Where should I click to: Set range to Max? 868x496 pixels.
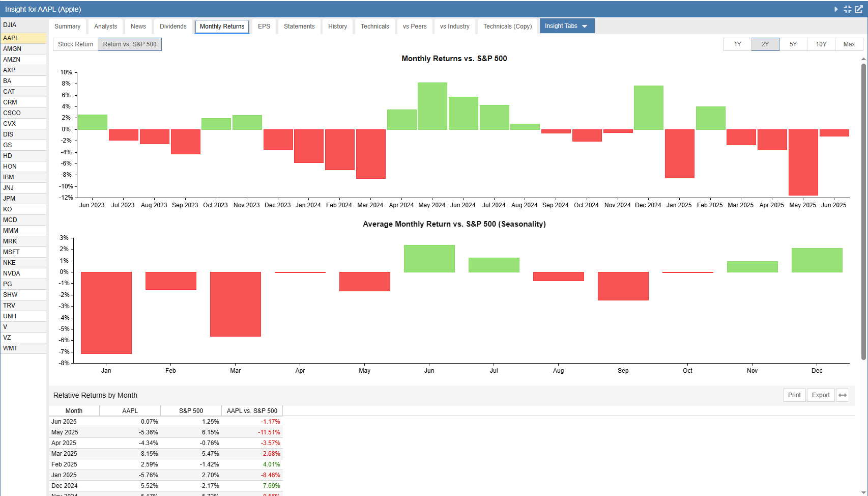[x=849, y=44]
